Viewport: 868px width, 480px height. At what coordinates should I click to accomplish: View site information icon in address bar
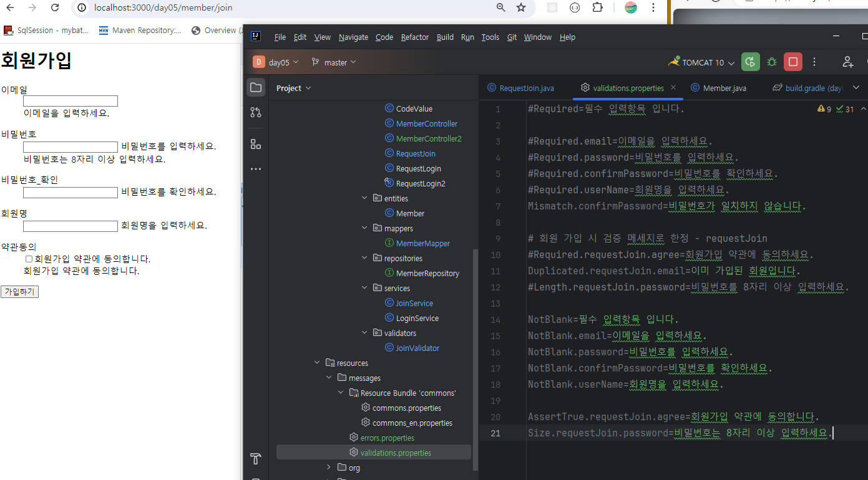click(82, 7)
